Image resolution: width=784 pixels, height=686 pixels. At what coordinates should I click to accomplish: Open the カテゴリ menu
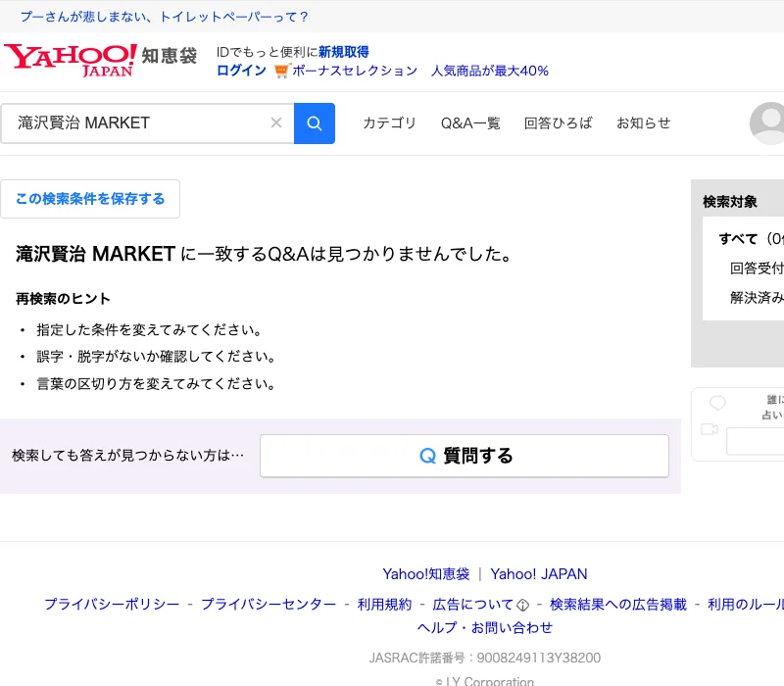pos(389,123)
